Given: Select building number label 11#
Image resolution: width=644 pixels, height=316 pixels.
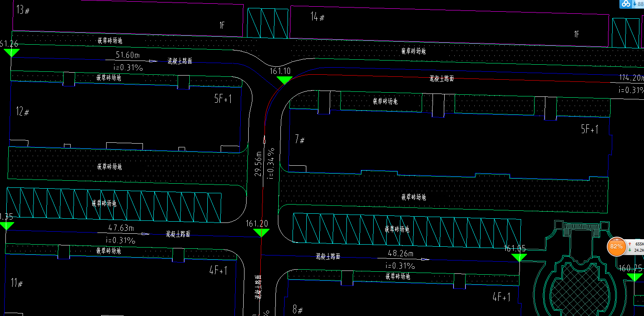Looking at the screenshot, I should click(x=17, y=283).
